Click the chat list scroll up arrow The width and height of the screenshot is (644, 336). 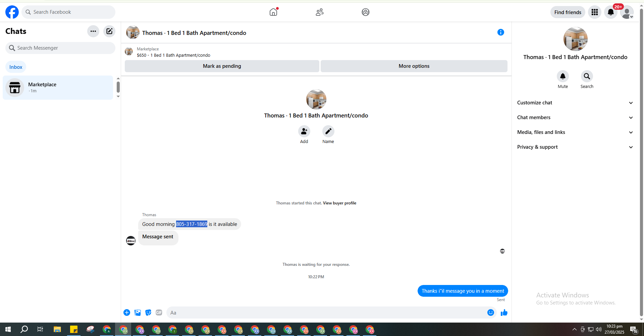pos(118,79)
